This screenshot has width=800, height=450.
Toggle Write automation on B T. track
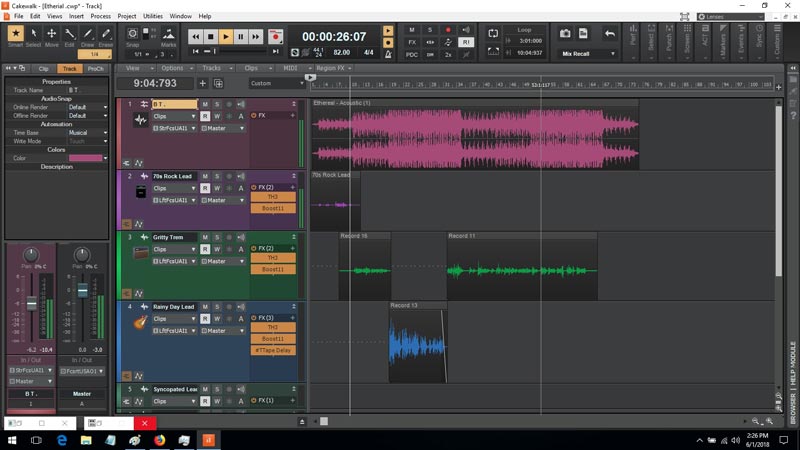[x=217, y=116]
